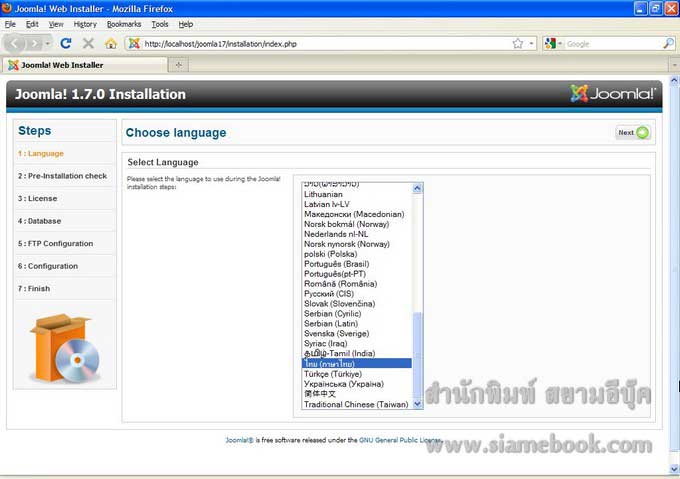The width and height of the screenshot is (680, 479).
Task: Select Română (România) language
Action: [x=357, y=284]
